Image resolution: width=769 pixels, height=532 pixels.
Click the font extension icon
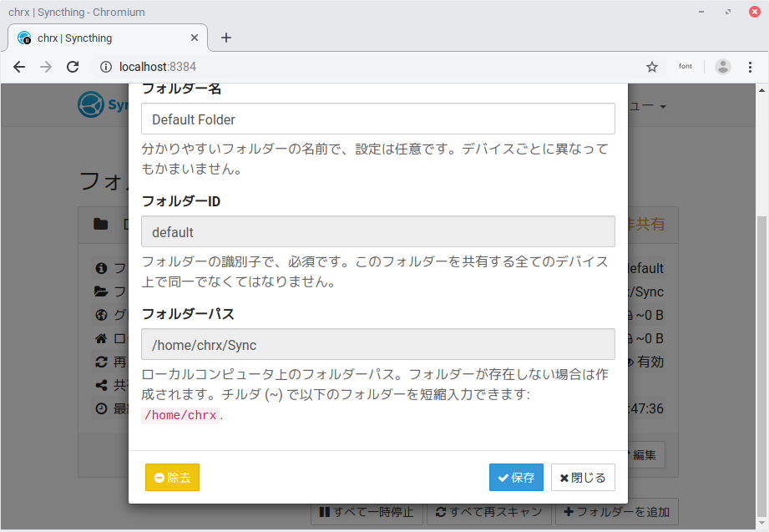coord(685,67)
